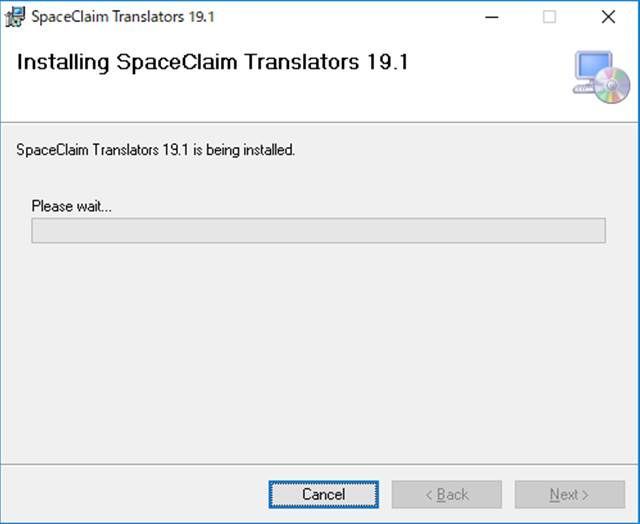The height and width of the screenshot is (524, 640).
Task: Close the installer with the X icon
Action: point(608,17)
